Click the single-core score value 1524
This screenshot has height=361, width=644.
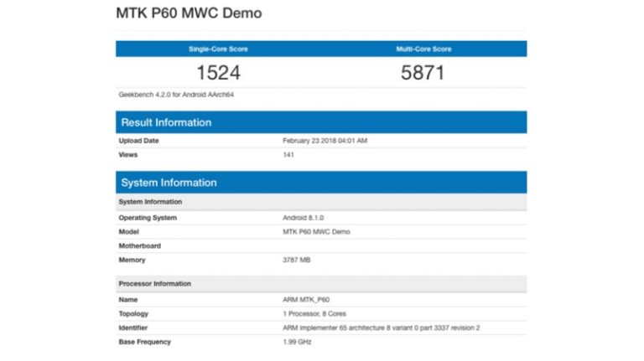(218, 72)
